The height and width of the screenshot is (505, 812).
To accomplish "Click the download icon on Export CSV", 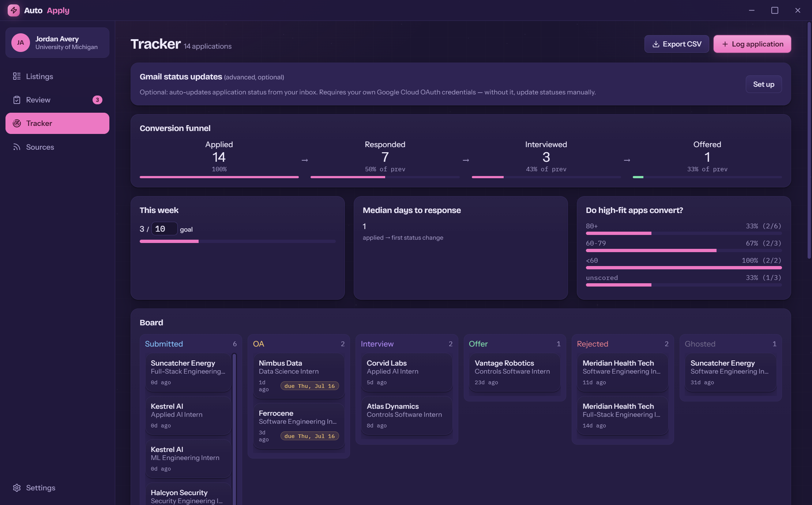I will coord(656,44).
